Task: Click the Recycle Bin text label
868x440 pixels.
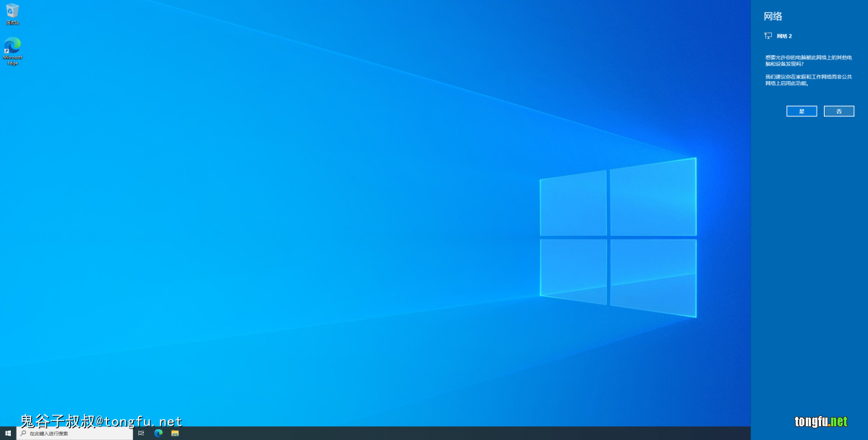Action: coord(12,22)
